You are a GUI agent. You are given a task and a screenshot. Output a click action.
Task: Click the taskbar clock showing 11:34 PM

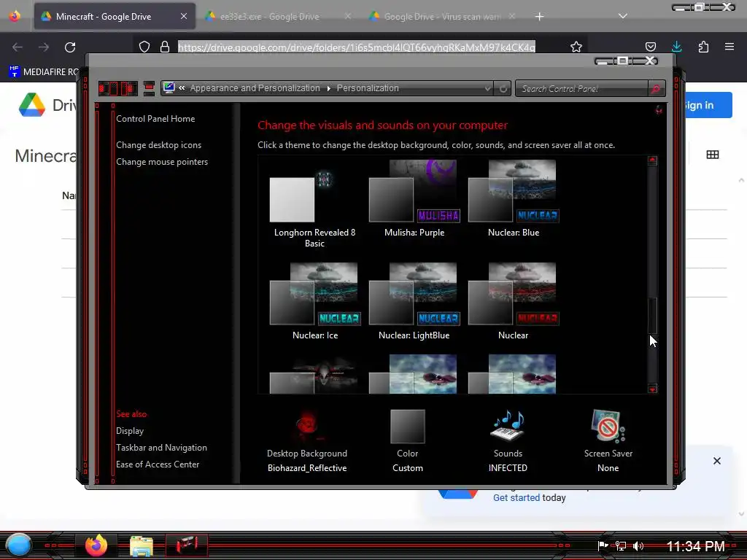tap(695, 545)
